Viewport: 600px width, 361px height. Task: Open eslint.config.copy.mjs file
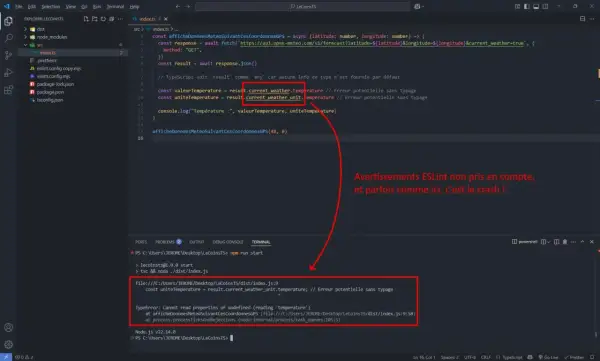[x=59, y=69]
